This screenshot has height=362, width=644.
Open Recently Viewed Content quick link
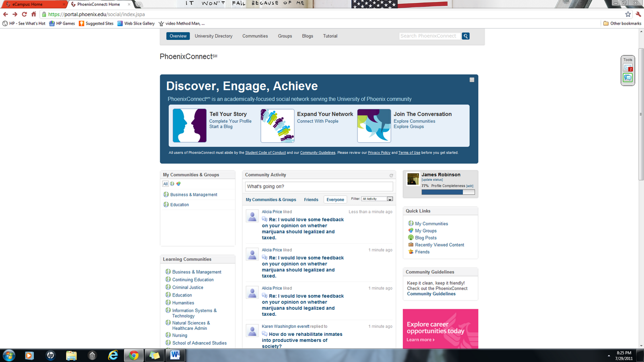[440, 245]
